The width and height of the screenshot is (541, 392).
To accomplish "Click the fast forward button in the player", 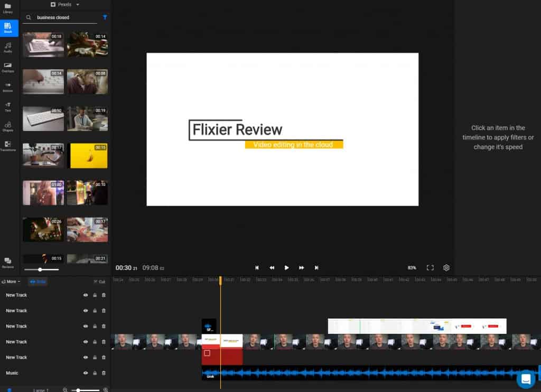I will tap(301, 268).
